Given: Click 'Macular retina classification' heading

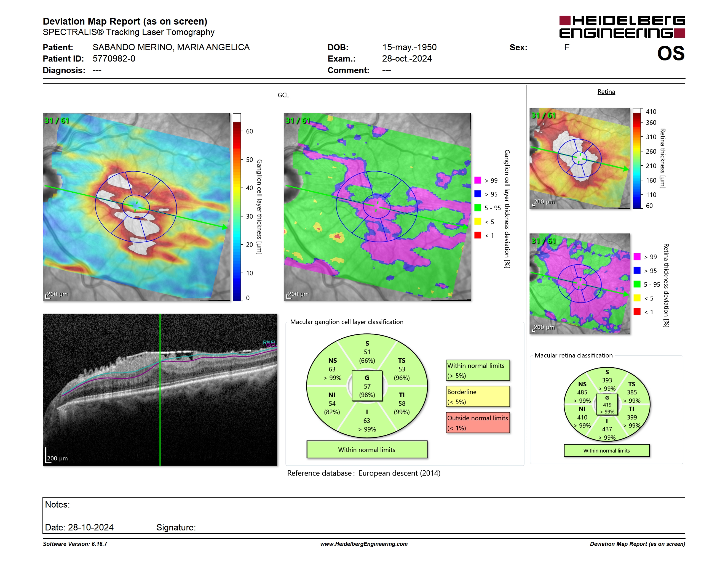Looking at the screenshot, I should click(x=574, y=355).
